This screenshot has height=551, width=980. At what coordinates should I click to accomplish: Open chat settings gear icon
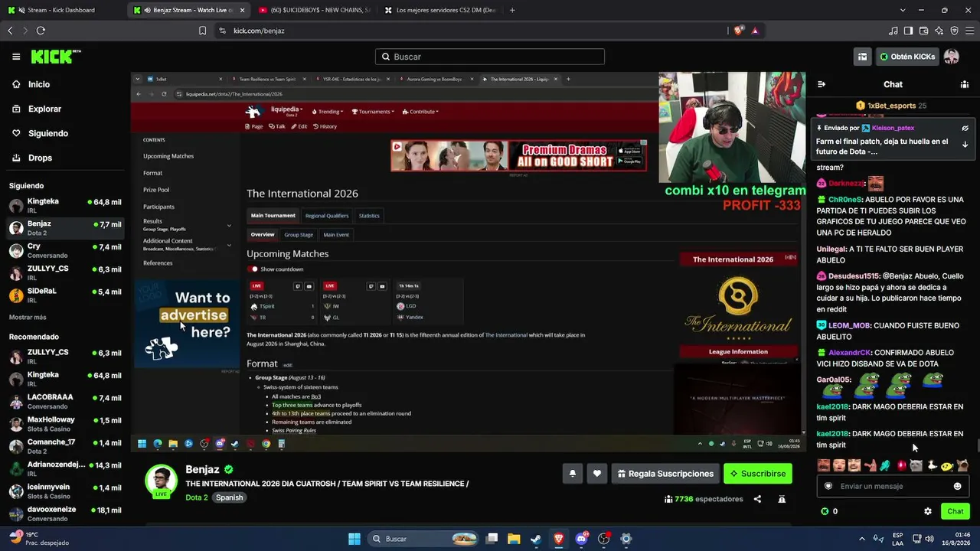(928, 511)
